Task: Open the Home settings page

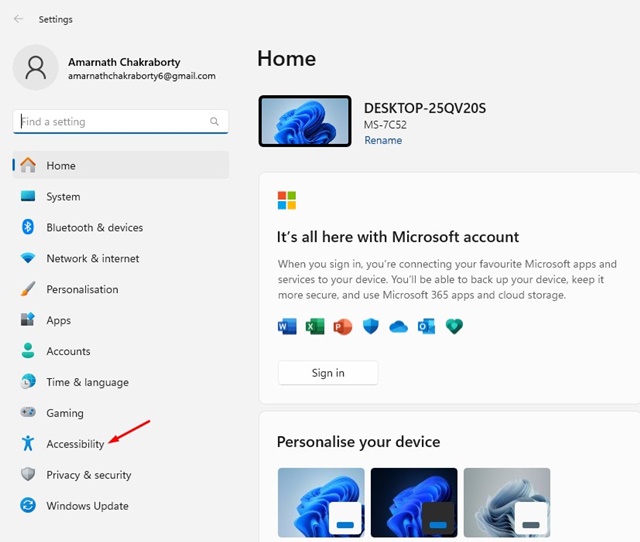Action: point(121,165)
